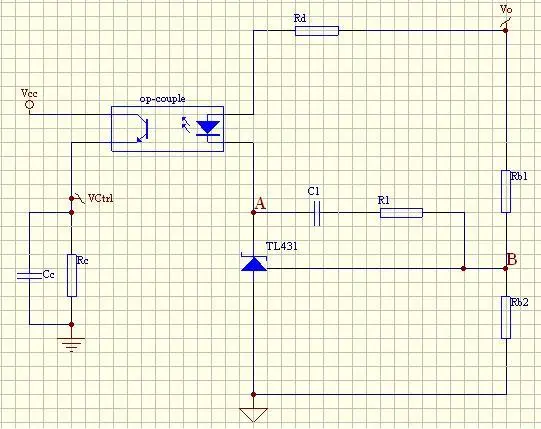Select the TL431 text label
Screen dimensions: 541x429
coord(282,246)
